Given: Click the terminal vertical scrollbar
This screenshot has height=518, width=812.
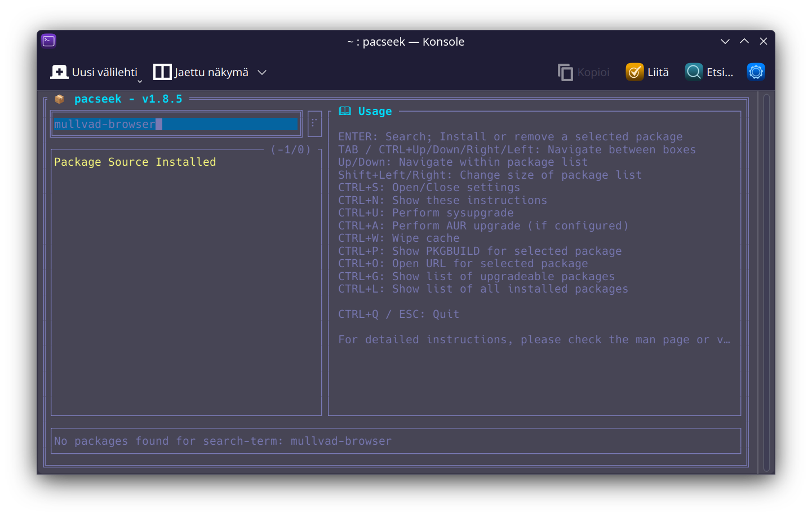Looking at the screenshot, I should [x=766, y=284].
